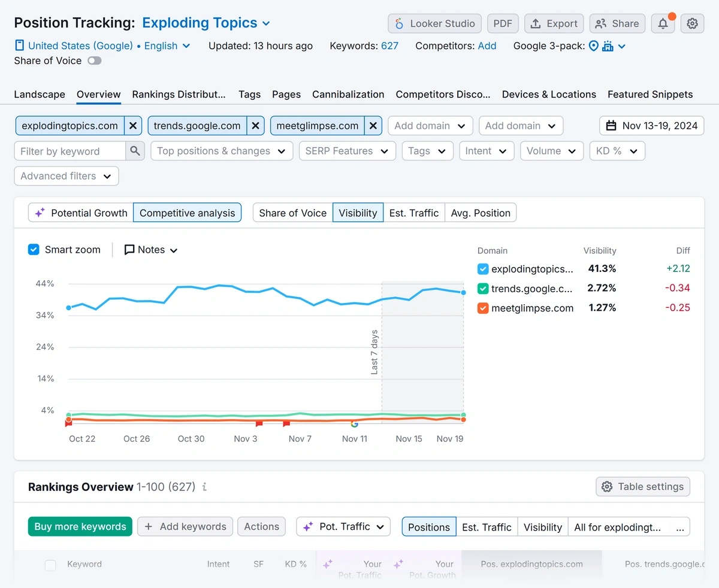Remove meetglimpse.com domain filter

coord(373,126)
